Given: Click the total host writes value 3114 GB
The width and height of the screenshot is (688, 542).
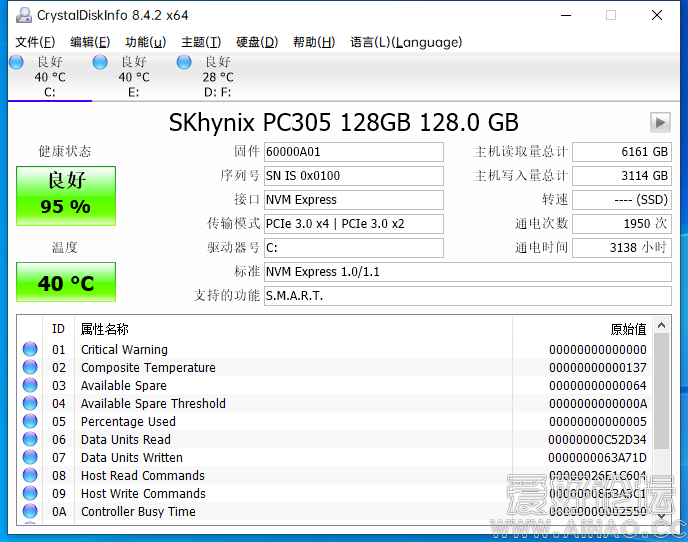Looking at the screenshot, I should (x=622, y=176).
